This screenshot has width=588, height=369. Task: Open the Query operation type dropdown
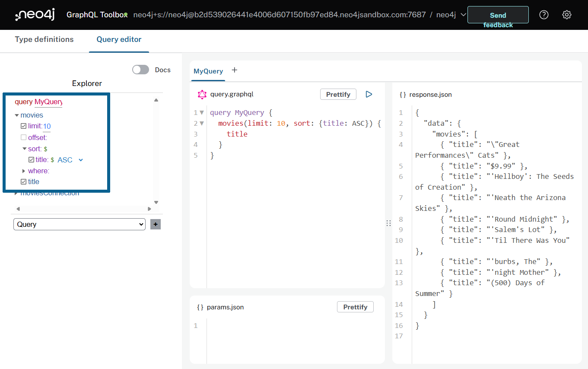[x=79, y=224]
